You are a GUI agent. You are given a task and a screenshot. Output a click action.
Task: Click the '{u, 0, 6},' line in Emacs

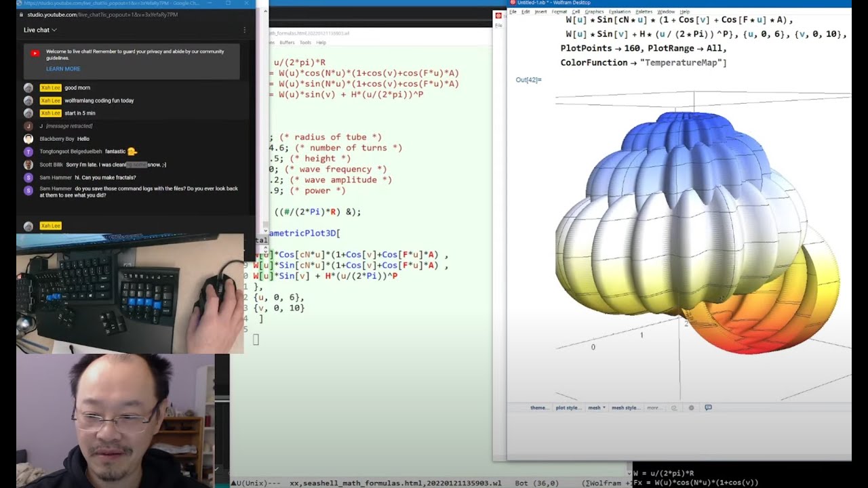[x=279, y=298]
